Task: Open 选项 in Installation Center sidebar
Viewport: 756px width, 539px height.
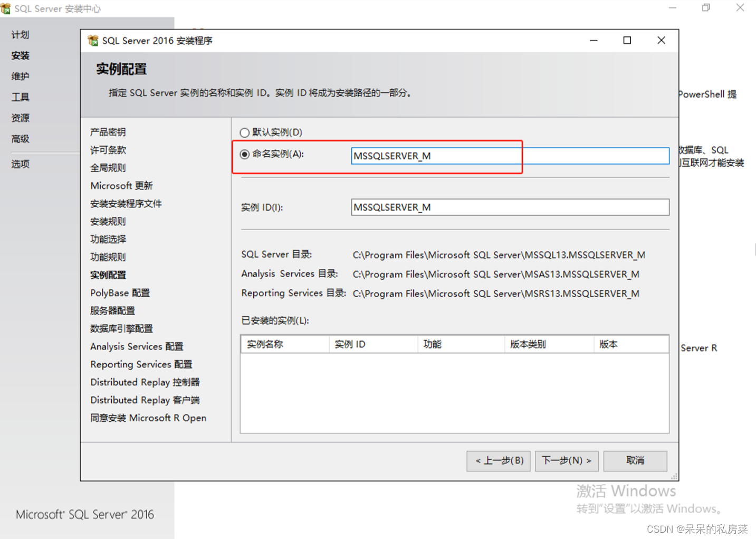Action: coord(20,164)
